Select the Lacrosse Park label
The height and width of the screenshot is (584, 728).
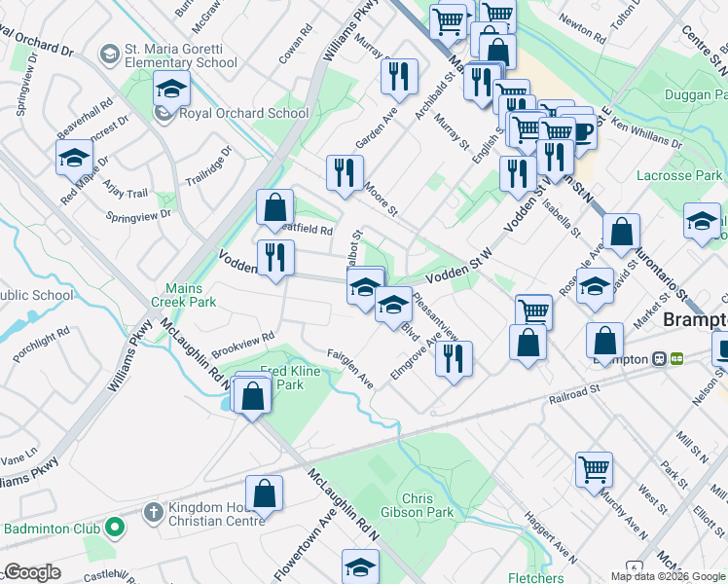click(x=679, y=175)
